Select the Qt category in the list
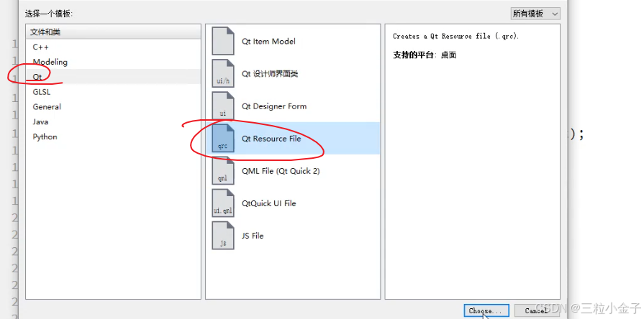 [x=113, y=77]
